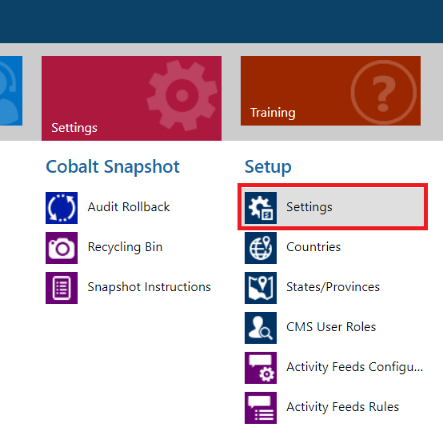This screenshot has height=443, width=443.
Task: Click the Snapshot Instructions document icon
Action: (x=62, y=288)
